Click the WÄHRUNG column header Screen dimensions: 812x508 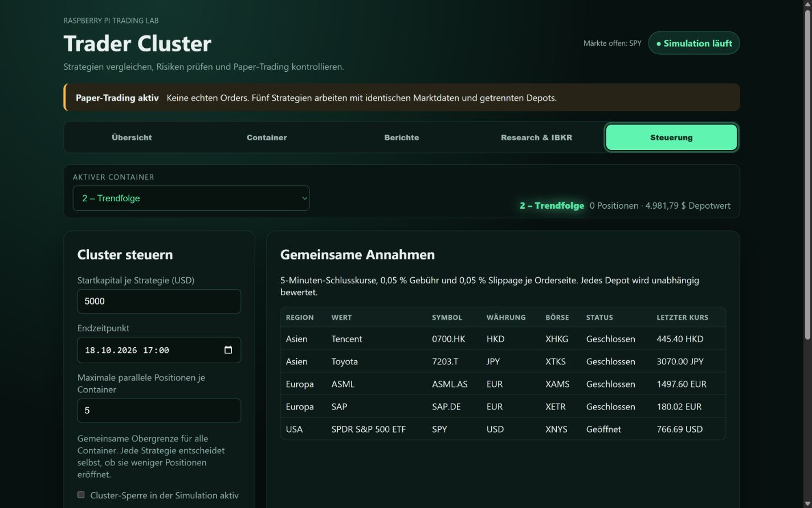(x=506, y=318)
